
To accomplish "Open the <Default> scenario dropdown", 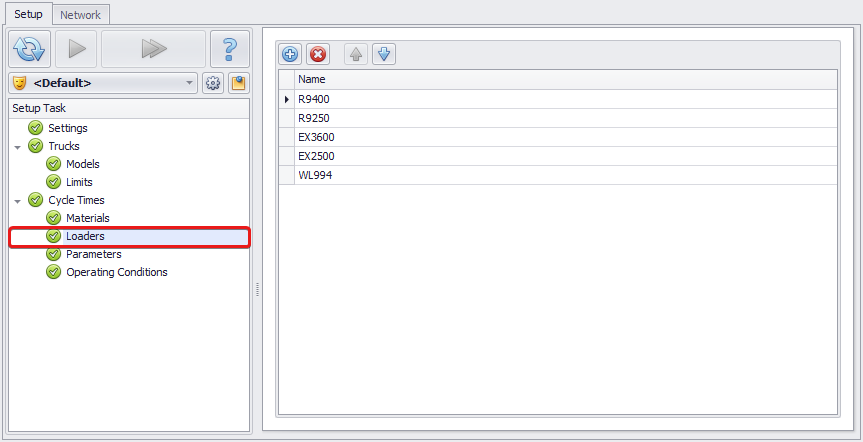I will tap(103, 83).
